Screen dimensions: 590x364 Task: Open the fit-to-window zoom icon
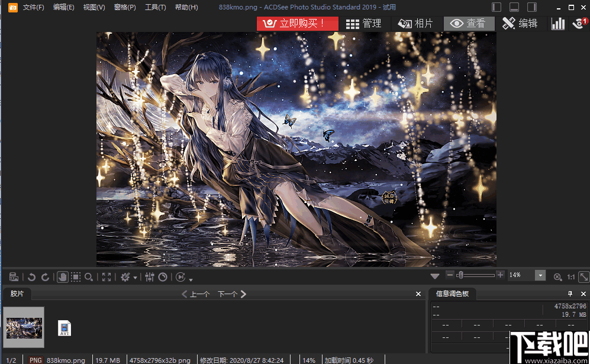[x=107, y=277]
